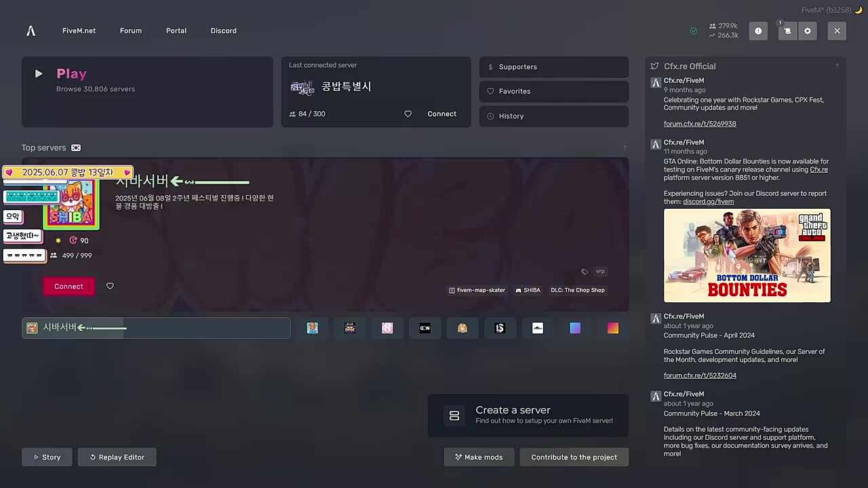Click the Cfx.re Official feed header
This screenshot has width=868, height=488.
(690, 66)
